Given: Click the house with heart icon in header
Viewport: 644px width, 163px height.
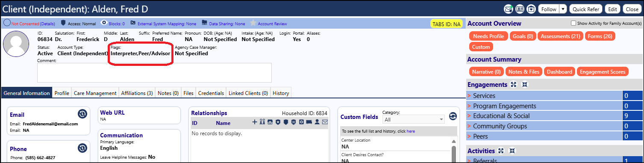Looking at the screenshot, I should 531,9.
